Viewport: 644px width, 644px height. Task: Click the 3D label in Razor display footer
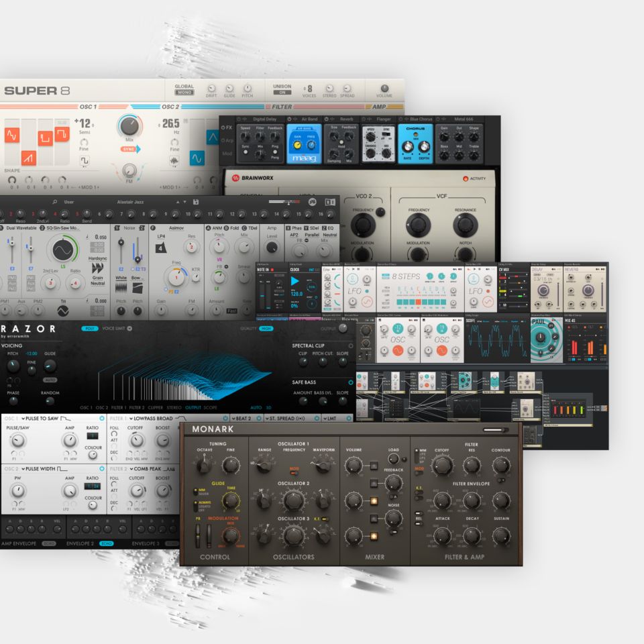pyautogui.click(x=268, y=408)
